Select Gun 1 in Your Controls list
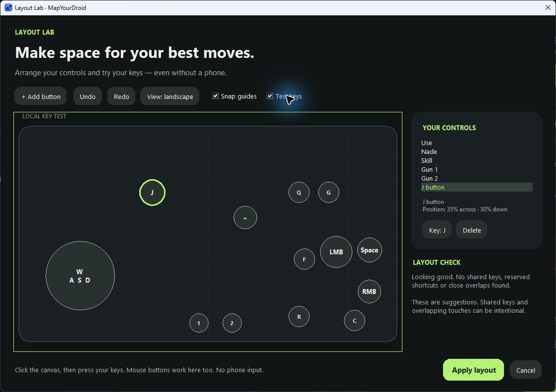The image size is (556, 392). pos(477,169)
